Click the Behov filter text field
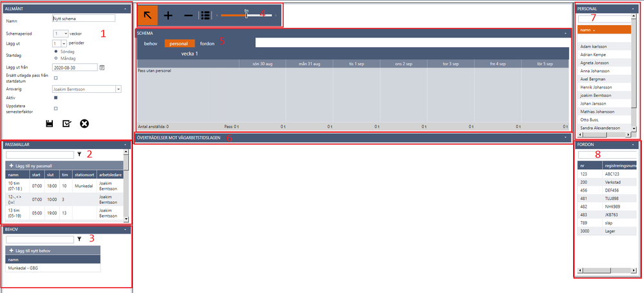The width and height of the screenshot is (644, 293). 40,239
